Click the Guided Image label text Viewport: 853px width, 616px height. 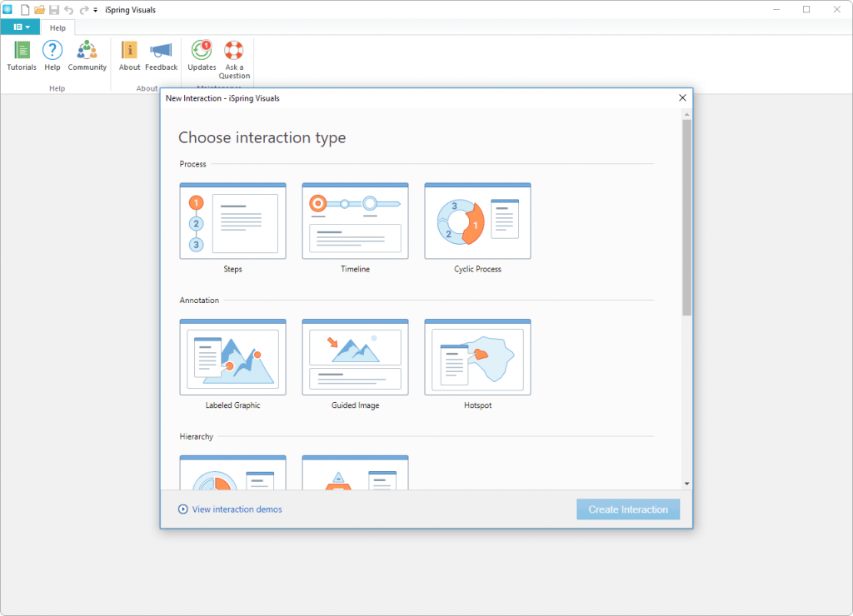point(355,405)
